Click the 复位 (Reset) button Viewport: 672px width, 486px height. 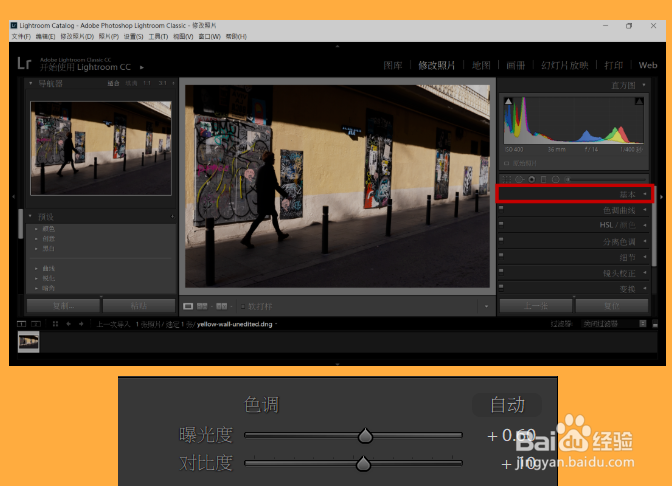[x=612, y=306]
